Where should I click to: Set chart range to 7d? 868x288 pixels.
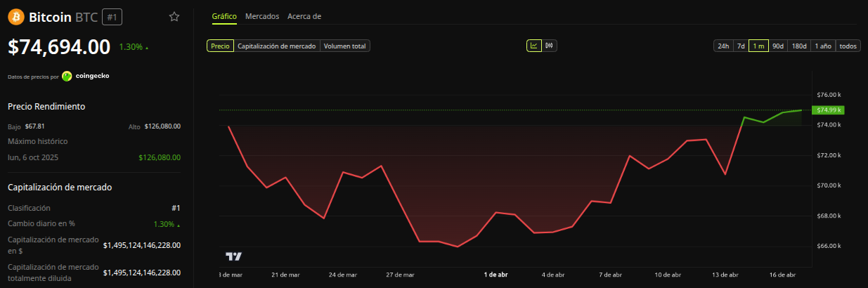tap(741, 46)
